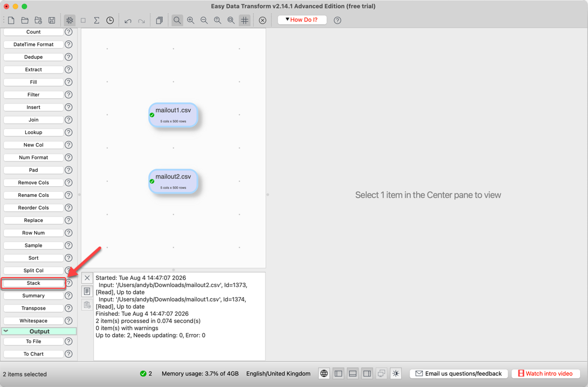This screenshot has height=387, width=588.
Task: Select the mailout2.csv input node
Action: pyautogui.click(x=173, y=182)
